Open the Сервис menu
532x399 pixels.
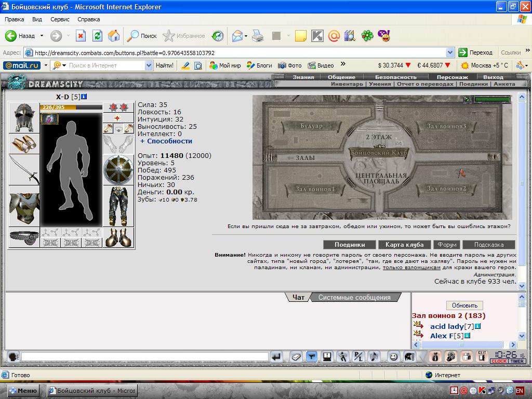[x=60, y=19]
